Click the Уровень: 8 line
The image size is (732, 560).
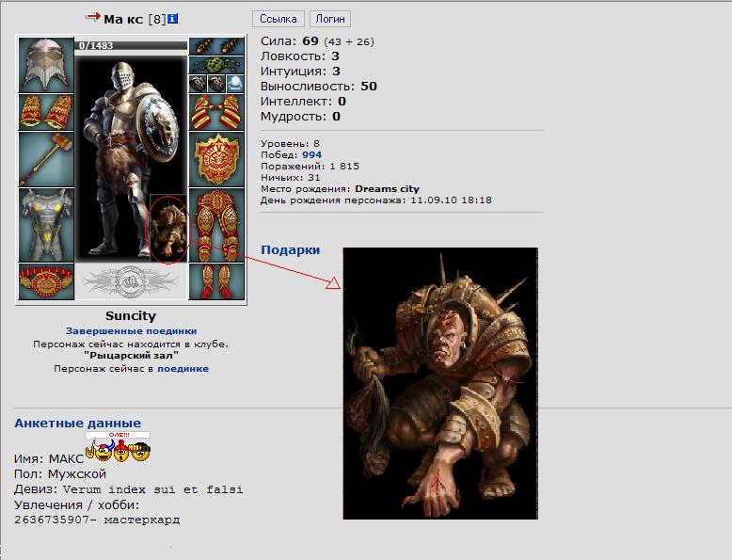point(290,143)
